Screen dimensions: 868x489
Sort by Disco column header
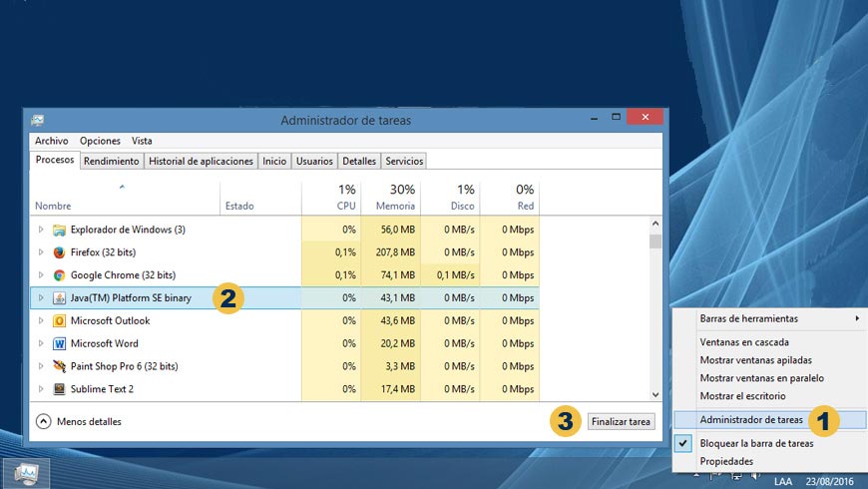[451, 199]
